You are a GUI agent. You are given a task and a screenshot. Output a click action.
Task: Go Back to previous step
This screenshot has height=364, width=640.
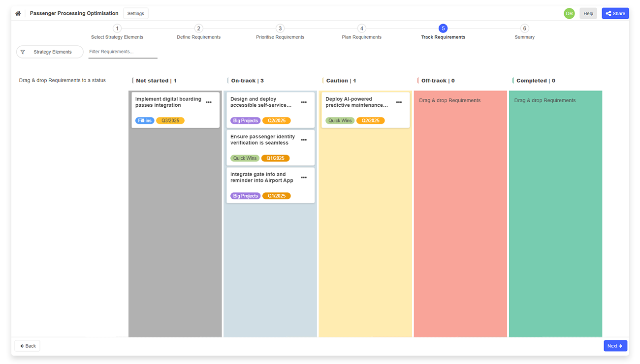point(28,346)
